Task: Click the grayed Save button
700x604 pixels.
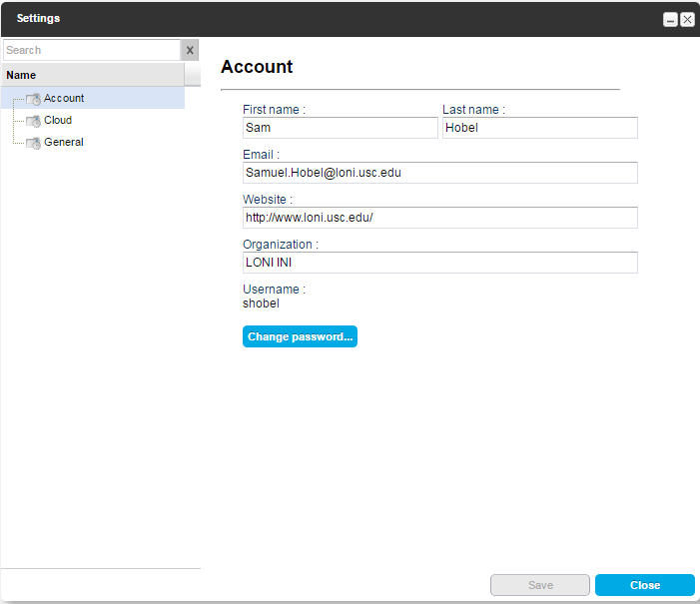Action: [x=540, y=585]
